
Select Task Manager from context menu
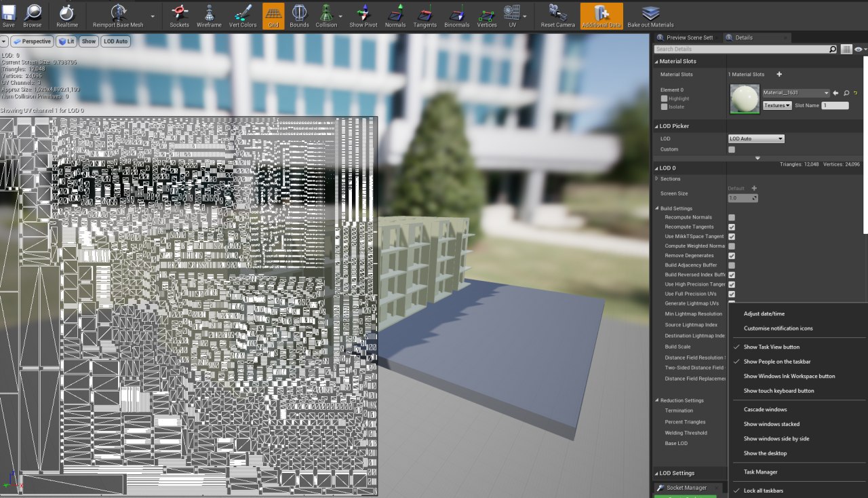(760, 472)
